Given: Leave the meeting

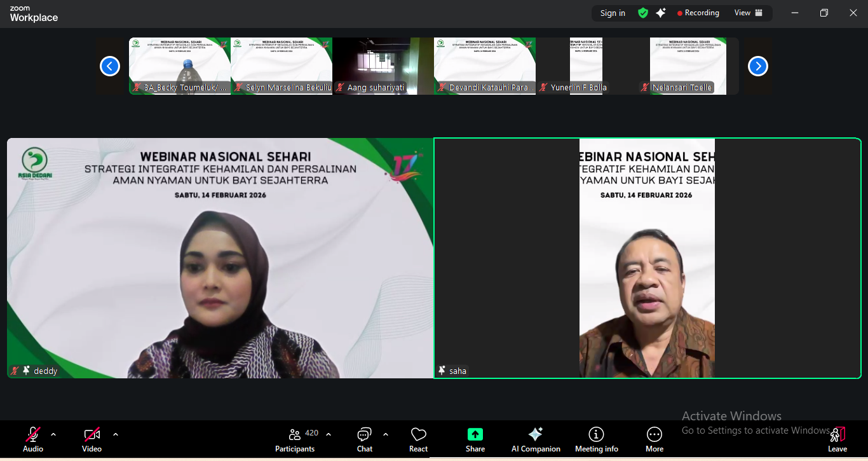Looking at the screenshot, I should (x=837, y=440).
